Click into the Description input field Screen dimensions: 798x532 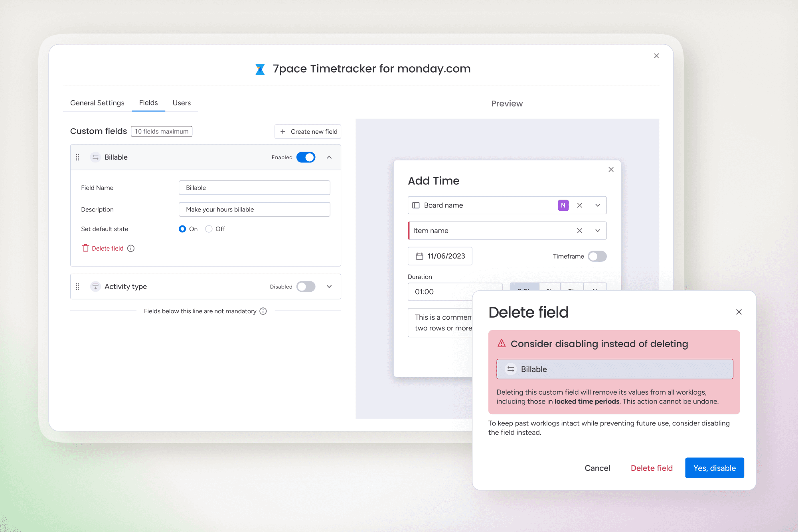pos(254,210)
